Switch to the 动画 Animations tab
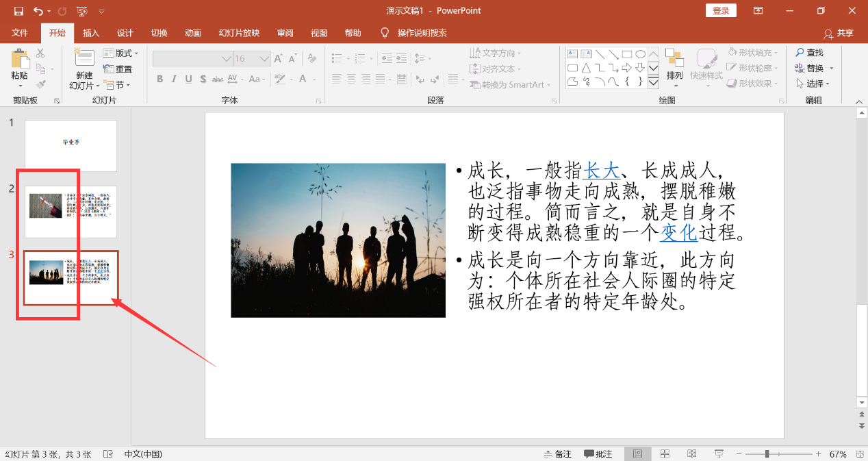The image size is (868, 461). pyautogui.click(x=193, y=33)
